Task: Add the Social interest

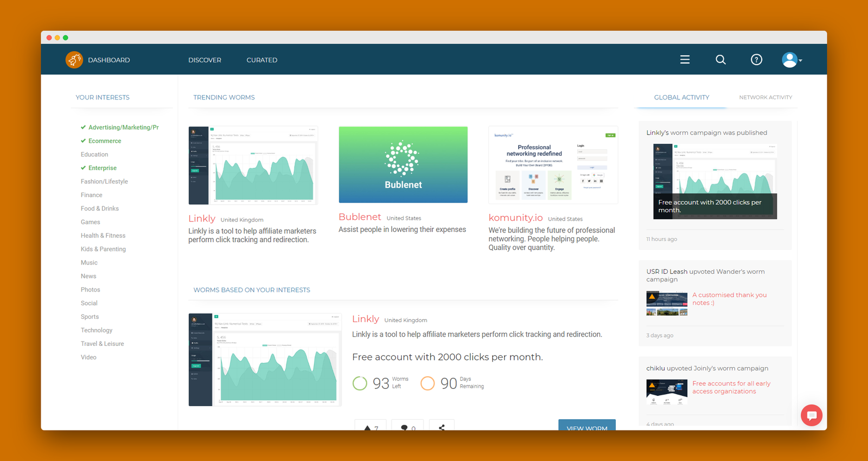Action: 90,304
